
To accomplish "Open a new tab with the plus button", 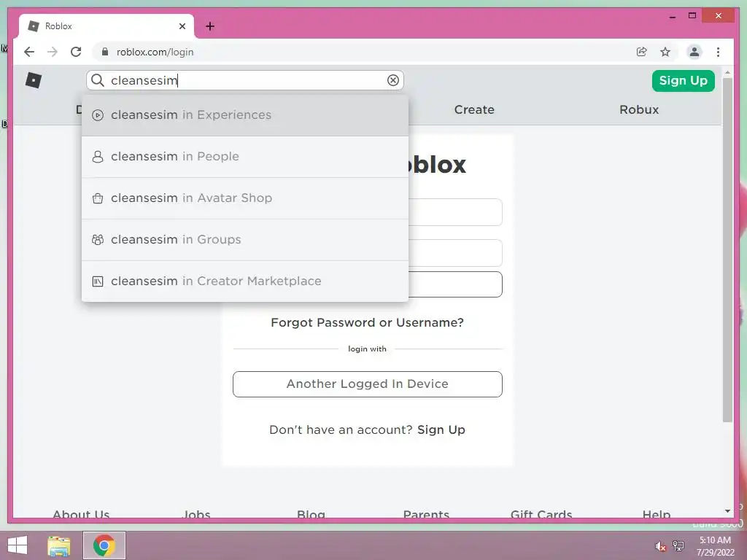I will 210,26.
